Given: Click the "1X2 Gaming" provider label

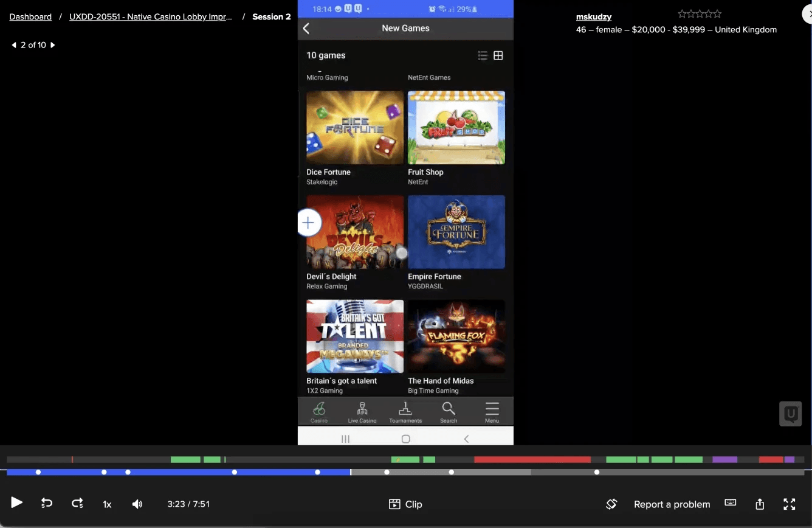Looking at the screenshot, I should (325, 391).
